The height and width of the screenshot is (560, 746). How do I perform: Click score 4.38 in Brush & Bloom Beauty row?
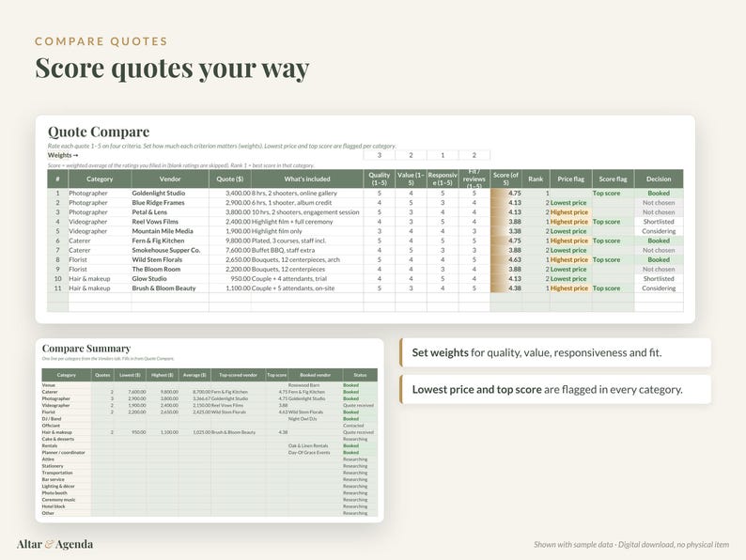tap(505, 288)
